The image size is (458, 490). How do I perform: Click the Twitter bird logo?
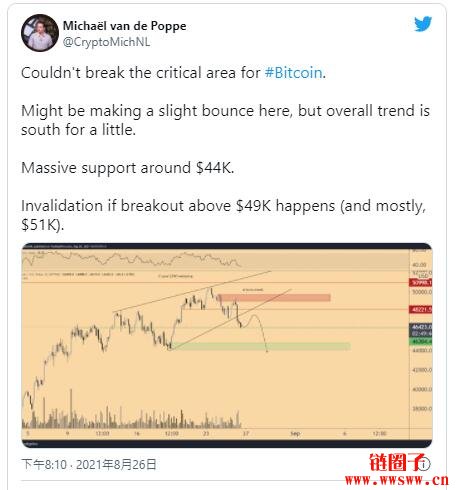click(423, 24)
